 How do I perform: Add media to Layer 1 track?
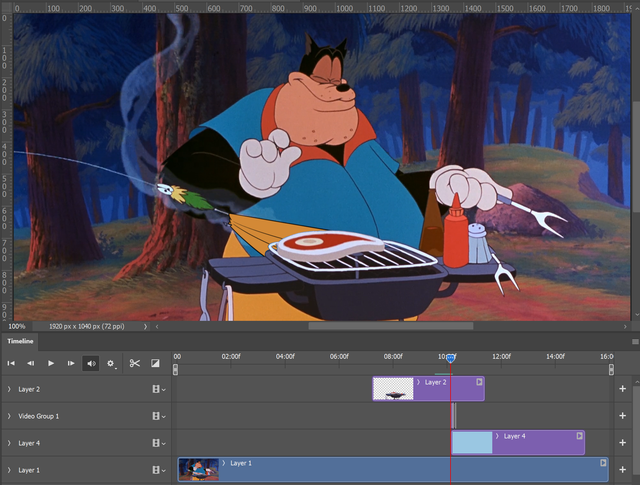point(622,470)
